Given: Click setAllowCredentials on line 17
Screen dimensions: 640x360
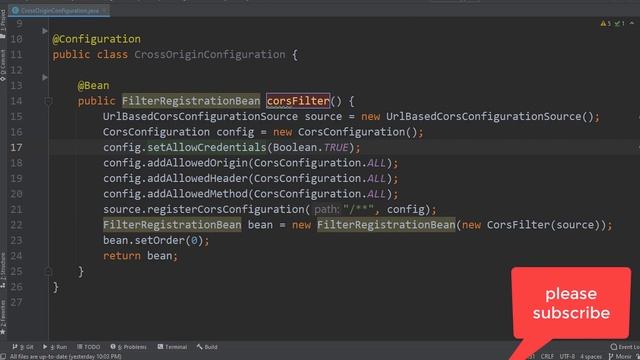Looking at the screenshot, I should (207, 147).
